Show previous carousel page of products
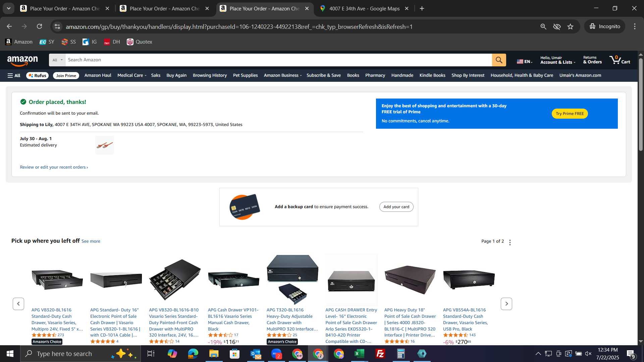 (x=18, y=304)
